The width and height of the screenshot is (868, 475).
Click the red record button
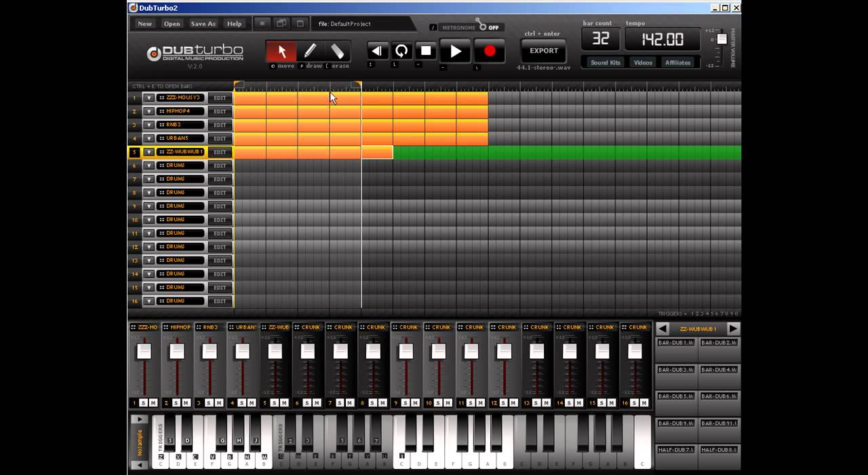(x=490, y=51)
